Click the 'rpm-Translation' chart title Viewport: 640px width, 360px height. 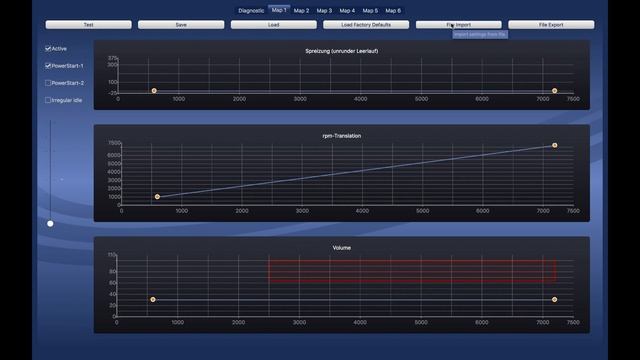(342, 136)
